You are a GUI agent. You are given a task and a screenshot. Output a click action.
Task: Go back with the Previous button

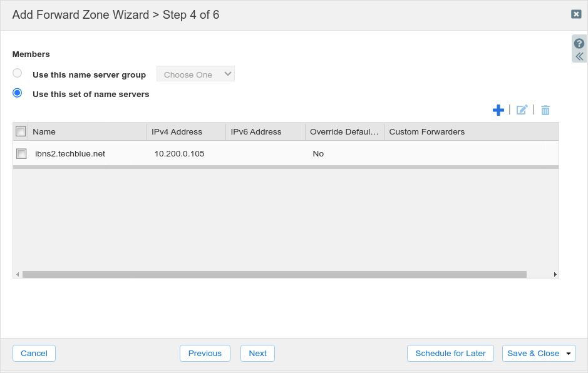(205, 354)
